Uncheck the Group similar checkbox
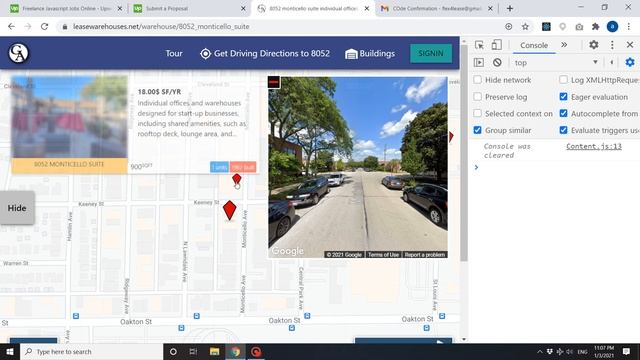The image size is (640, 360). tap(478, 130)
